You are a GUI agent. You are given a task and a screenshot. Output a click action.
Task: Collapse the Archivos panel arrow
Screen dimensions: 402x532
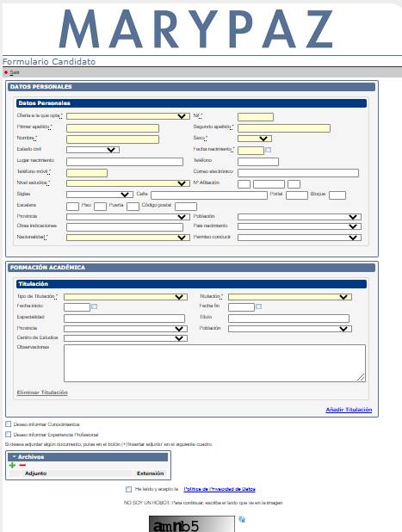pyautogui.click(x=14, y=457)
